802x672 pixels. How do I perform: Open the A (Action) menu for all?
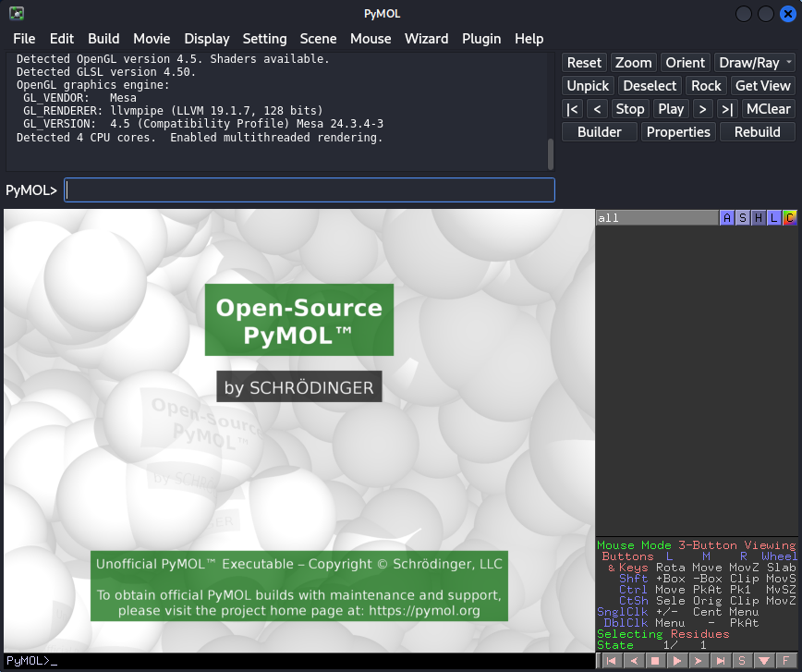tap(727, 218)
